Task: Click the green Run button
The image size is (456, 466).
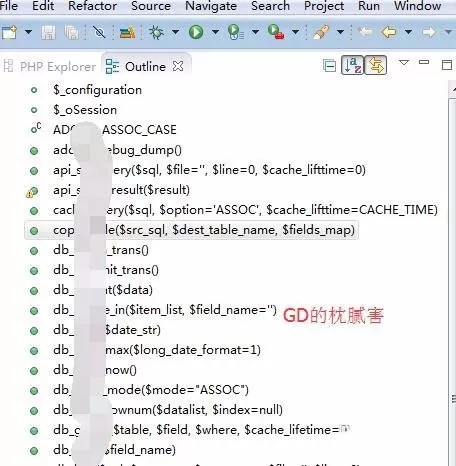Action: tap(196, 32)
